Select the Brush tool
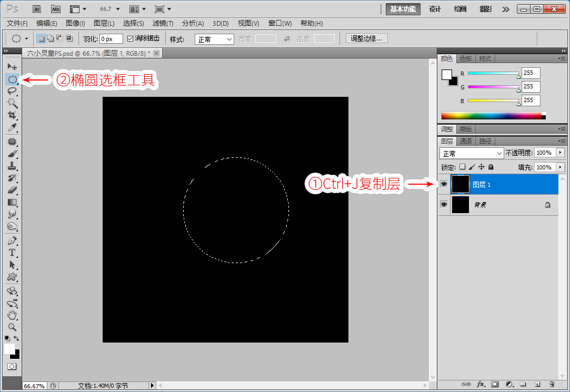The image size is (570, 392). tap(12, 154)
